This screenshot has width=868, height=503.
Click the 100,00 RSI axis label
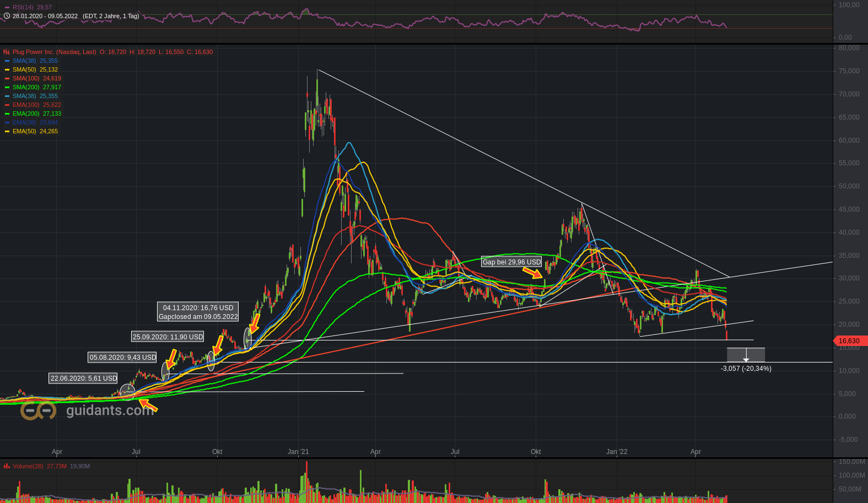pos(849,5)
